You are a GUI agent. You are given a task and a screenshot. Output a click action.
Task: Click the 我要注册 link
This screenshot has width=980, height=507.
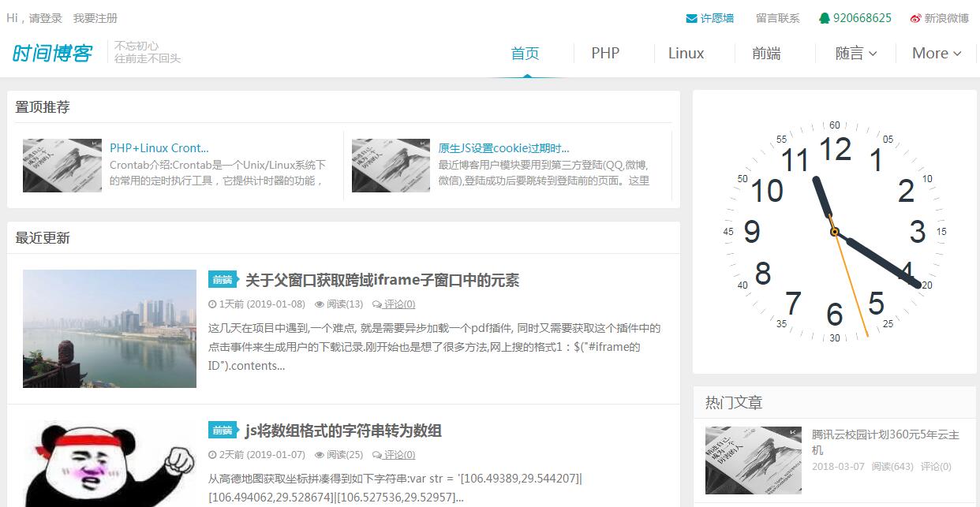click(x=95, y=18)
